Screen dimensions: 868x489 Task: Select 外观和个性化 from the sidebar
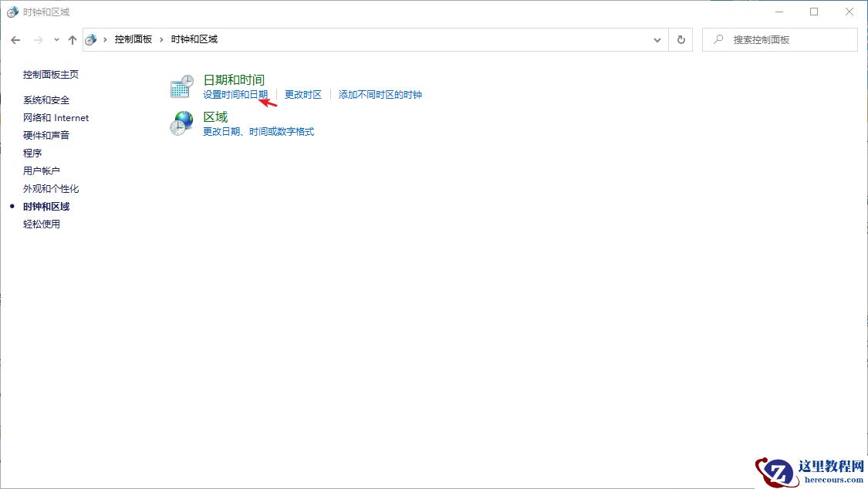pos(51,188)
